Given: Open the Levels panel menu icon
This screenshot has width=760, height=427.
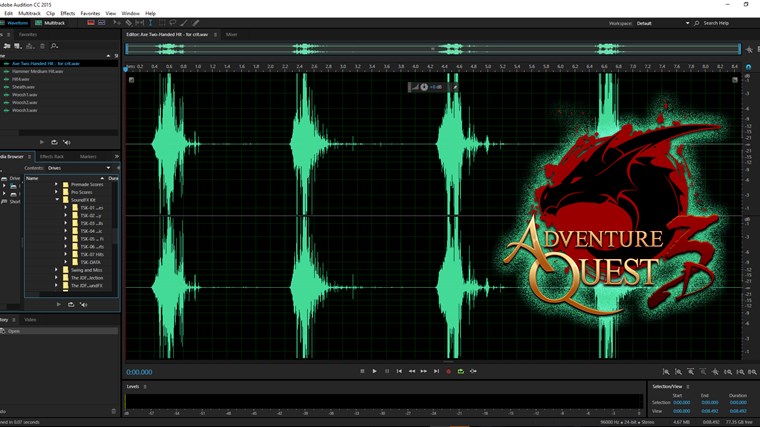Looking at the screenshot, I should [x=145, y=387].
